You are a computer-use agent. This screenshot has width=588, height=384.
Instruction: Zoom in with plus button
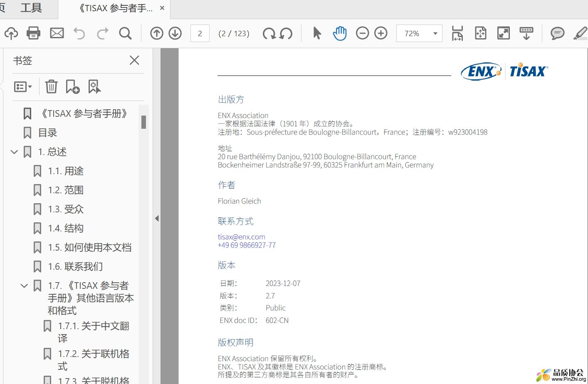[381, 33]
